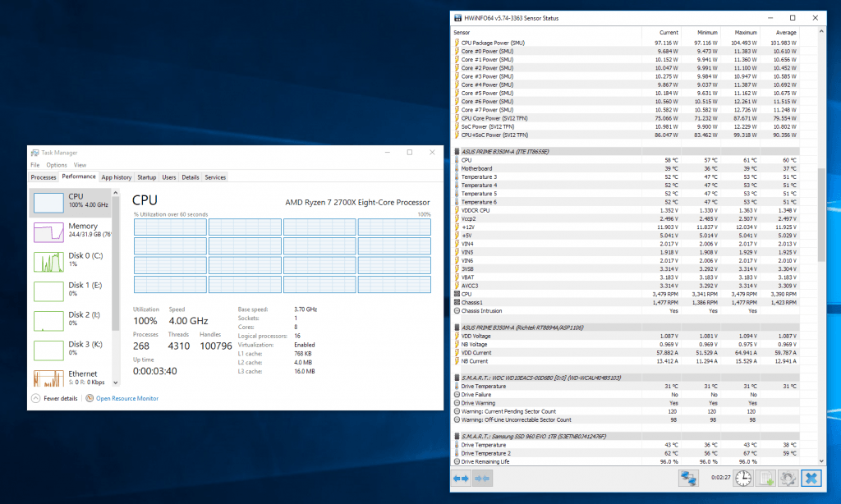
Task: Select Disk 1 (E:) in the sidebar
Action: coord(71,291)
